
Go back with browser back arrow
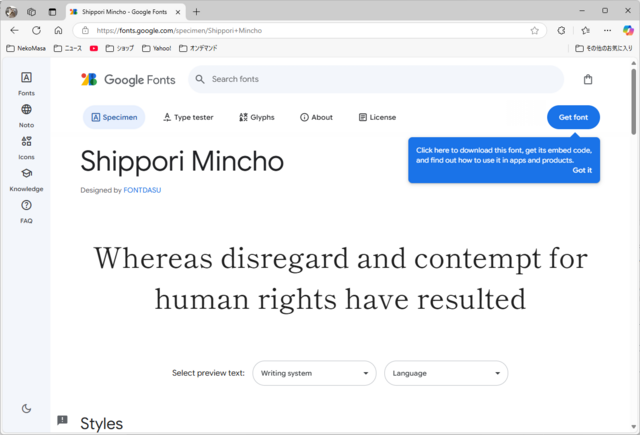click(14, 30)
